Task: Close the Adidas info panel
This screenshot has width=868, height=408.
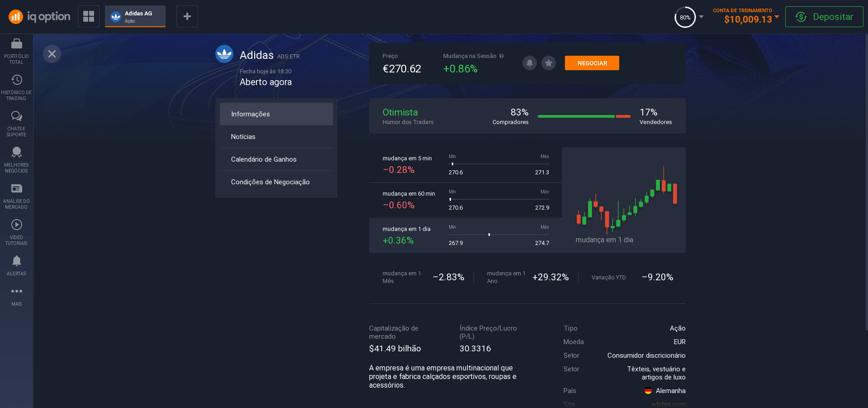Action: tap(52, 54)
